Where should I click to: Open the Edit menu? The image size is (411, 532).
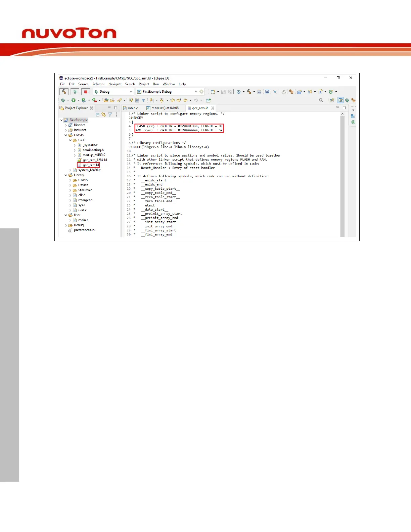coord(72,84)
